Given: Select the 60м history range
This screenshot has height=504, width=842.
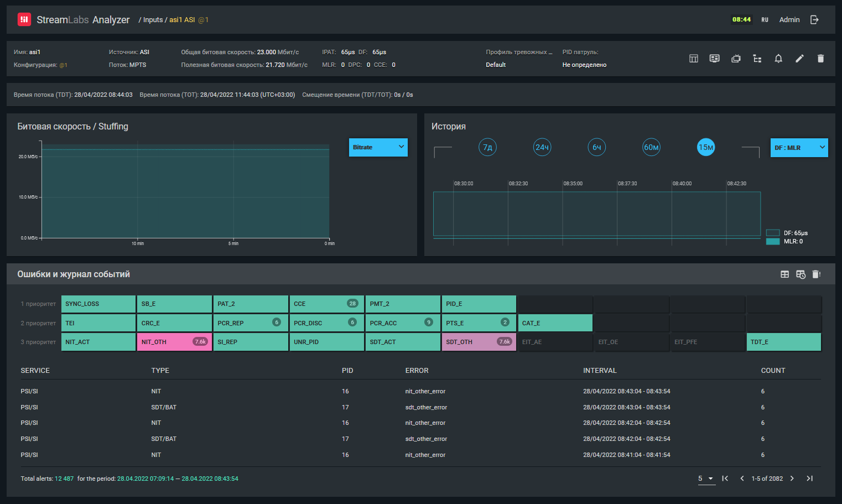Looking at the screenshot, I should click(x=651, y=147).
